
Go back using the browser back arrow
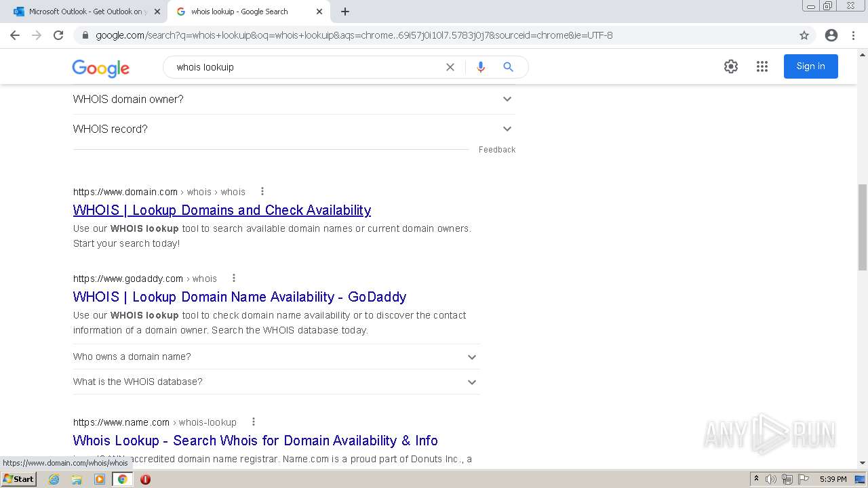pyautogui.click(x=15, y=35)
